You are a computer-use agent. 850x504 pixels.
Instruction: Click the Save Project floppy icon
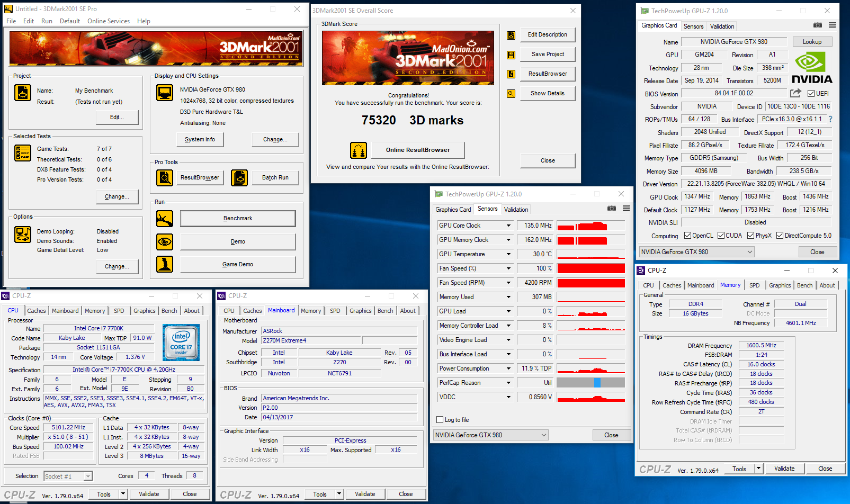(511, 55)
